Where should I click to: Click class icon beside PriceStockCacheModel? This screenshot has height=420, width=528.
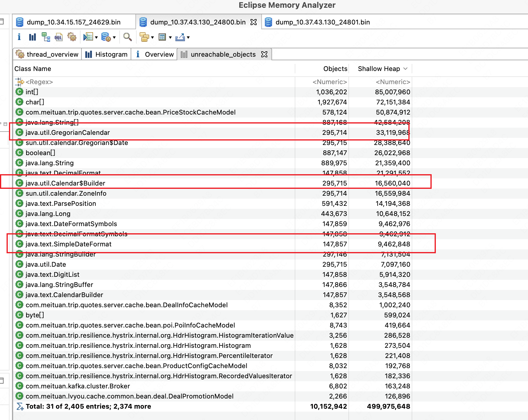point(19,112)
